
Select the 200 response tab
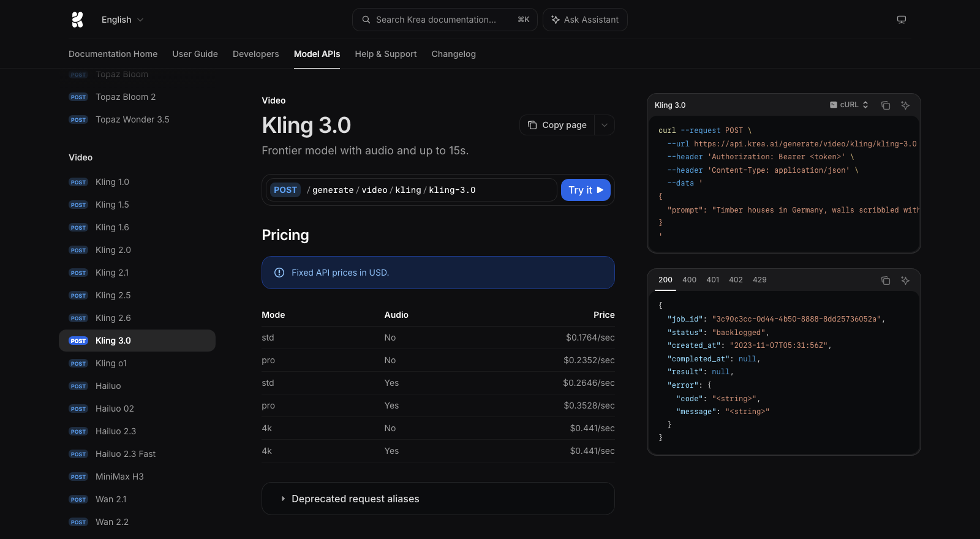(665, 280)
